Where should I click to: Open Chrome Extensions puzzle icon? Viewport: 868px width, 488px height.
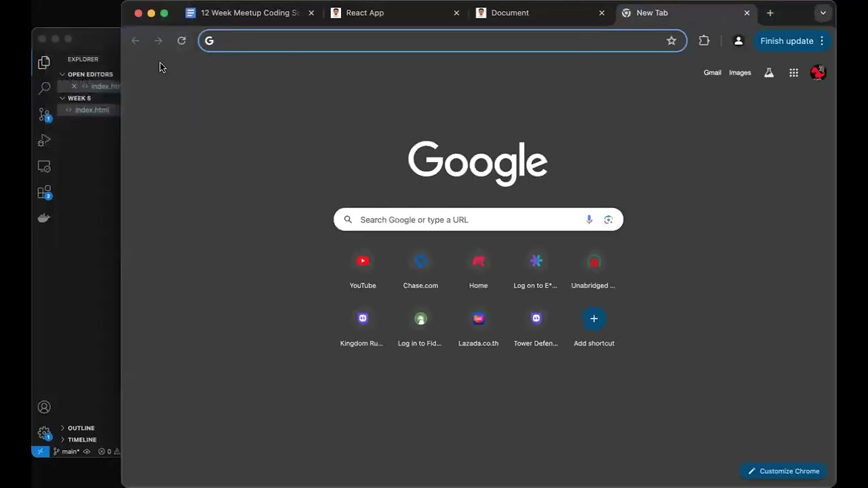pos(704,41)
